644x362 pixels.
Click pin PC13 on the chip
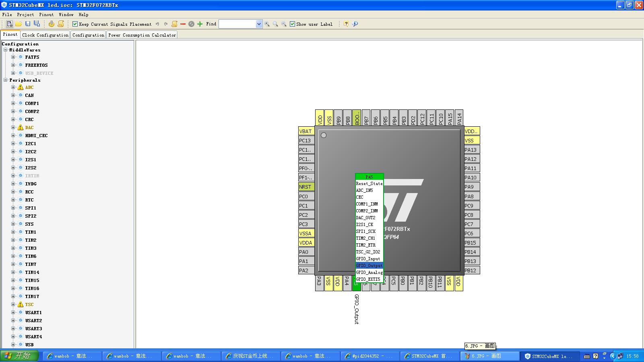pyautogui.click(x=306, y=140)
